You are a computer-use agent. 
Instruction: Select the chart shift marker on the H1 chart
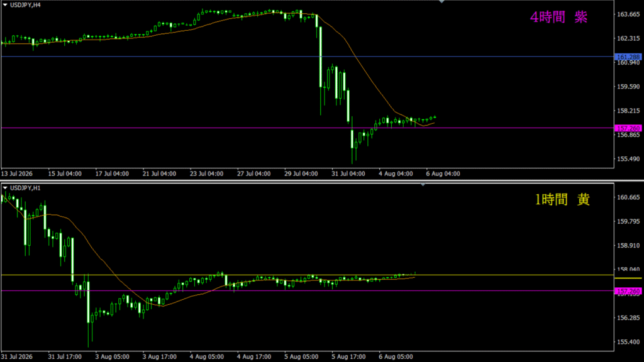click(423, 185)
